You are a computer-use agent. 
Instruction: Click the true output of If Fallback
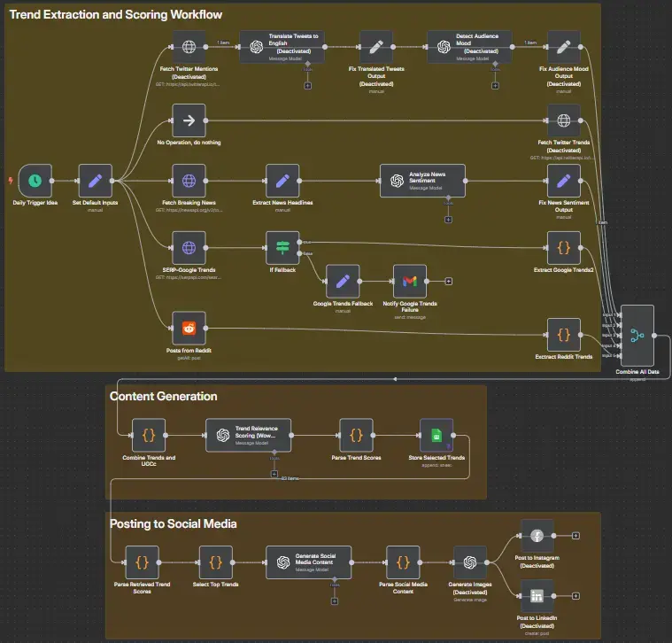point(299,242)
